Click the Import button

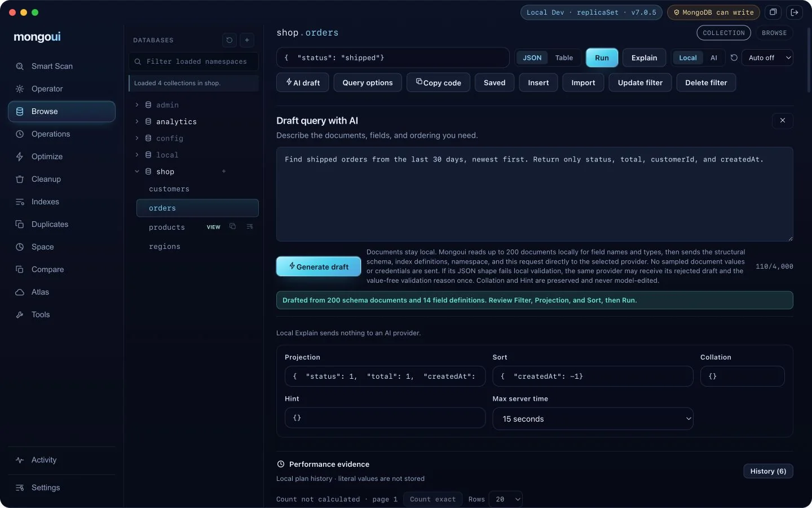click(583, 82)
